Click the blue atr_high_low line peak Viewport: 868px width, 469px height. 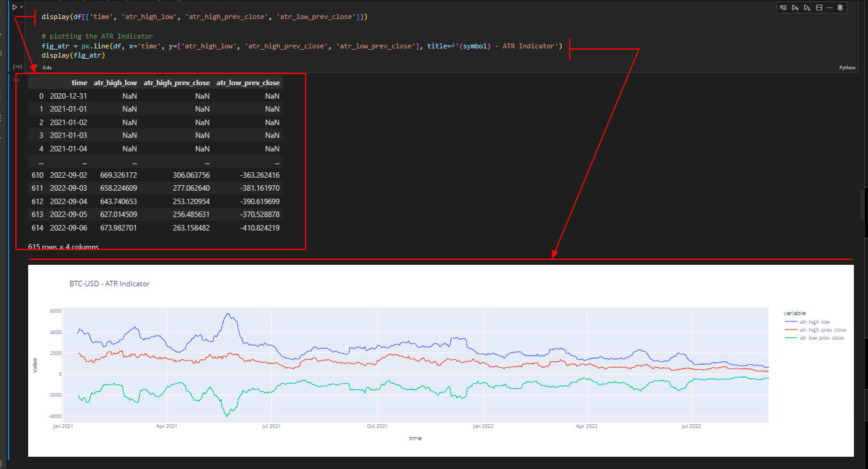click(x=227, y=314)
